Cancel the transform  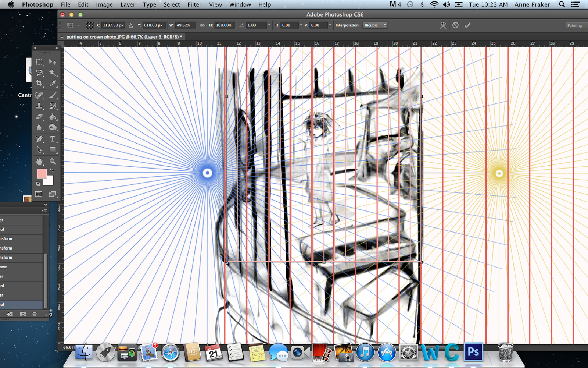[x=455, y=25]
